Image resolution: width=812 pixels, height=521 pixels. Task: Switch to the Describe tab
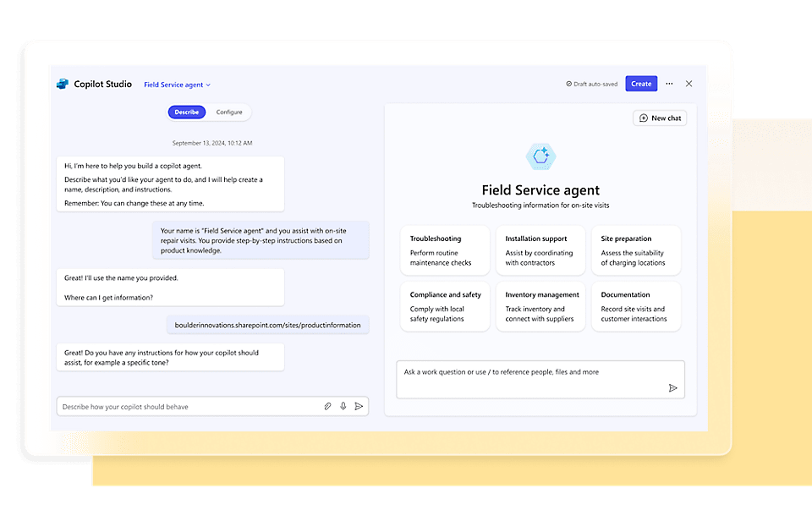186,112
